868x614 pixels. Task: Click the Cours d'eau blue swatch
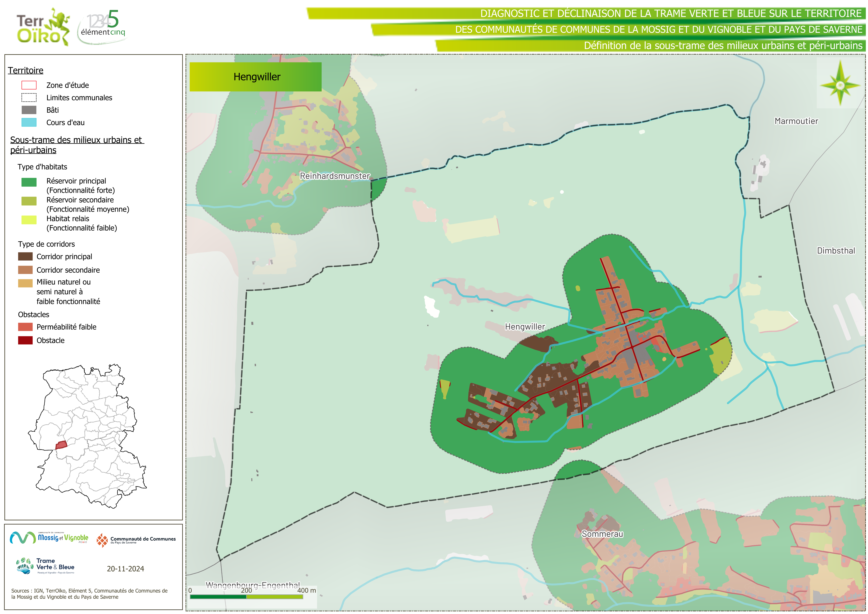coord(29,122)
